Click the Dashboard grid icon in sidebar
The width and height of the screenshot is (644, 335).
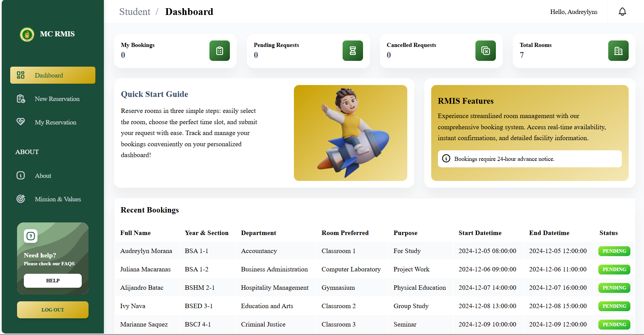(21, 75)
